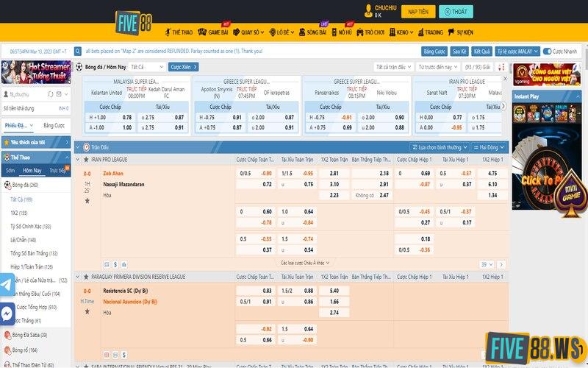588x368 pixels.
Task: Open the Từ trước đến nay dropdown
Action: [438, 67]
